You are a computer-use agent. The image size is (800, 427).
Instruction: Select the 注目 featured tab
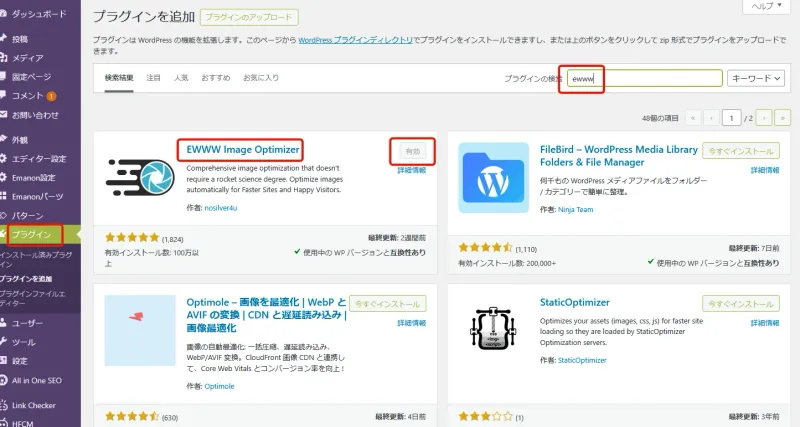(x=153, y=78)
